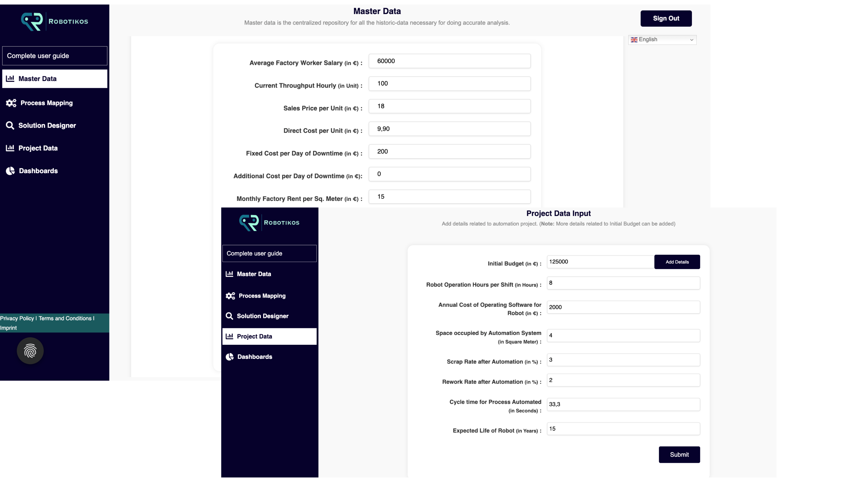This screenshot has height=488, width=868.
Task: Submit the Project Data Input form
Action: tap(680, 454)
